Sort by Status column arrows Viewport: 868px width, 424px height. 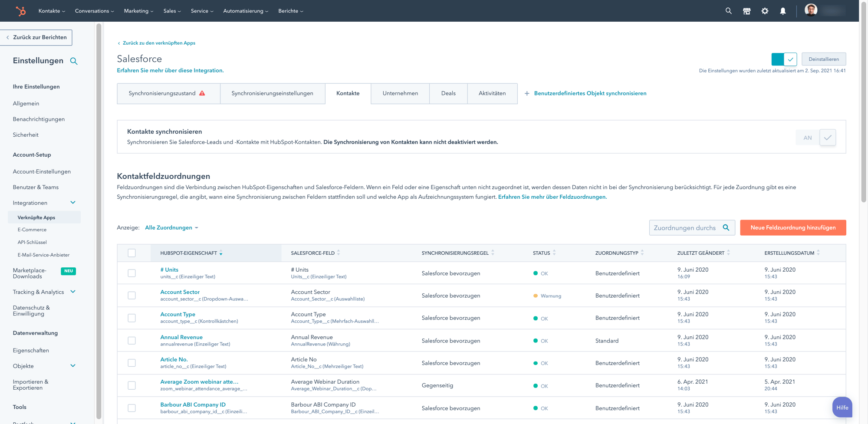coord(554,253)
